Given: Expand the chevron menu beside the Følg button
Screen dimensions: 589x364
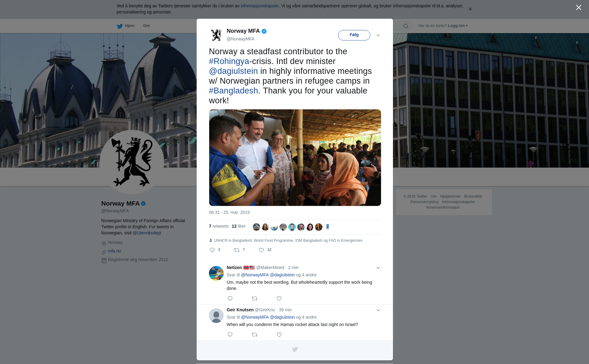Looking at the screenshot, I should 378,35.
